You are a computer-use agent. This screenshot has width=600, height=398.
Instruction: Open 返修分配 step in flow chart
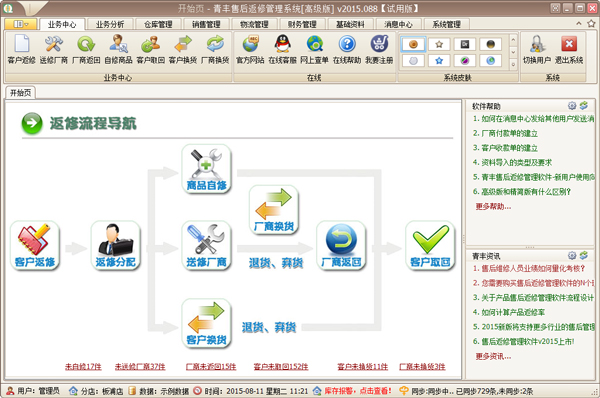coord(116,245)
